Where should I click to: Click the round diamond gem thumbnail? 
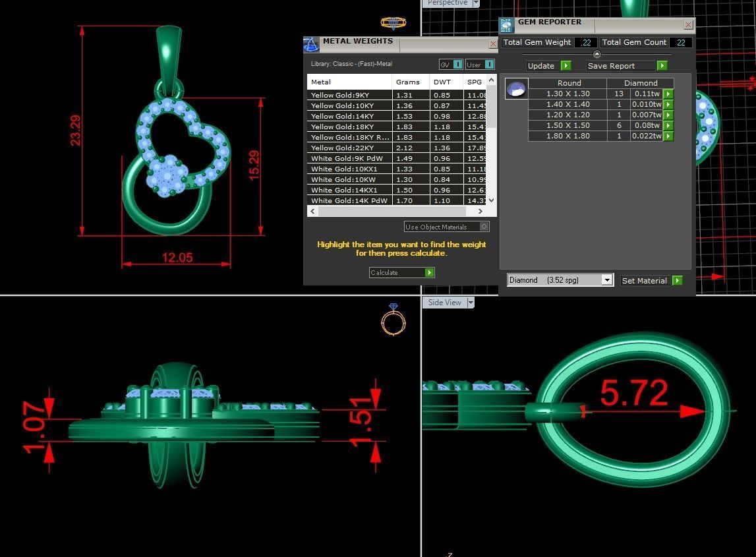click(x=516, y=89)
